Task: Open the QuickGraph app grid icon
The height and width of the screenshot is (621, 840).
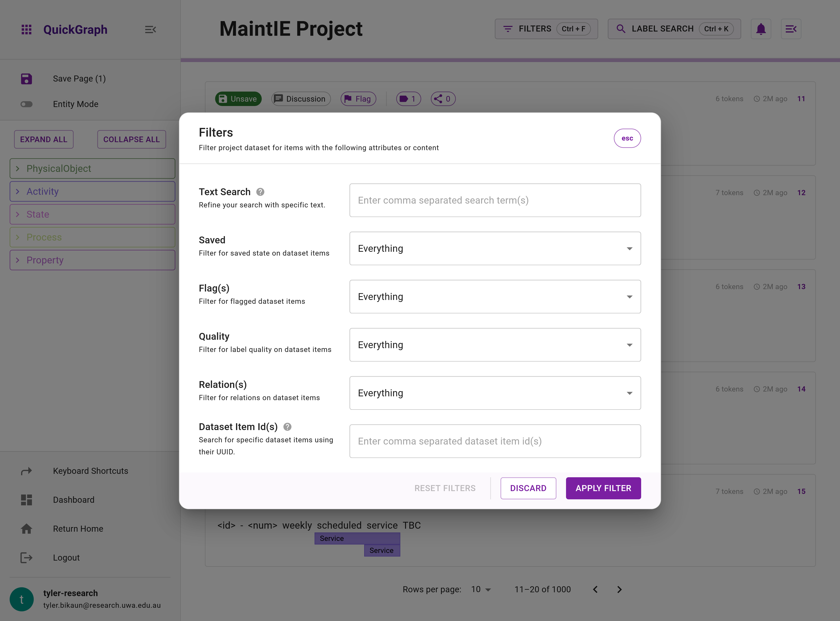Action: coord(26,29)
